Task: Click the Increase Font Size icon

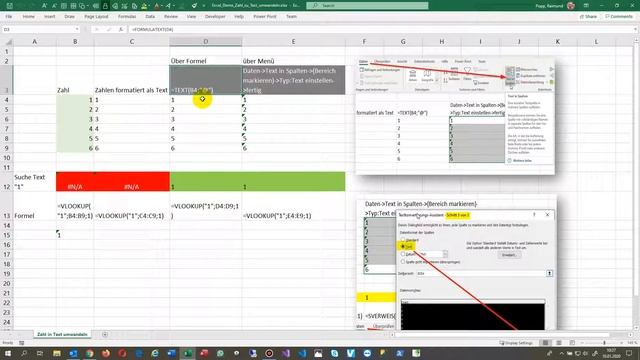Action: click(44, 6)
